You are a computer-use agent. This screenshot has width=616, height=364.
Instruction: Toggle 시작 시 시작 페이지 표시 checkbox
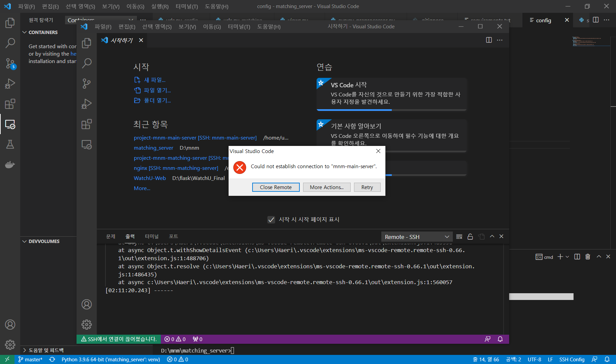click(271, 220)
